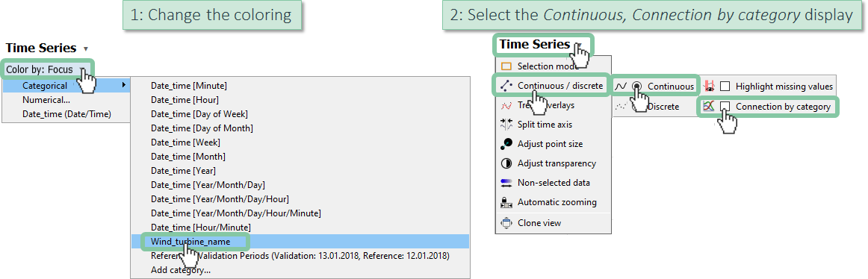Screen dimensions: 868x279
Task: Open the Color by: Focus dropdown
Action: [47, 69]
